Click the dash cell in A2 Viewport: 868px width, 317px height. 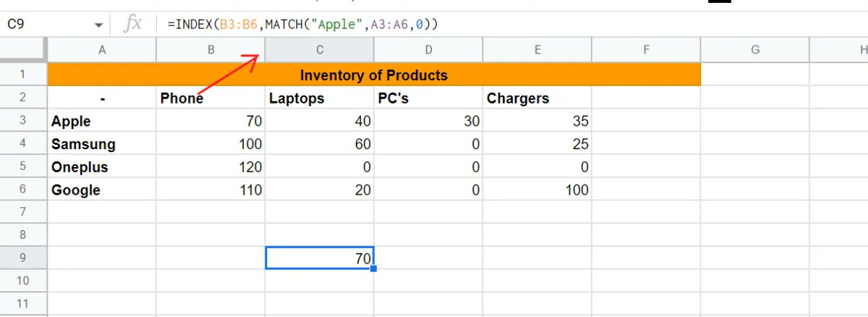pyautogui.click(x=102, y=98)
